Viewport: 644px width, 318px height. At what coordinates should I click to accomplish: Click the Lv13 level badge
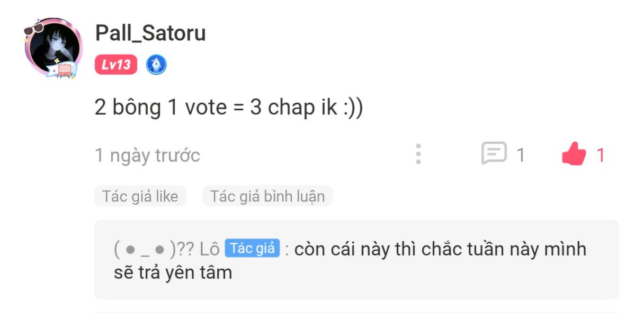click(x=116, y=65)
